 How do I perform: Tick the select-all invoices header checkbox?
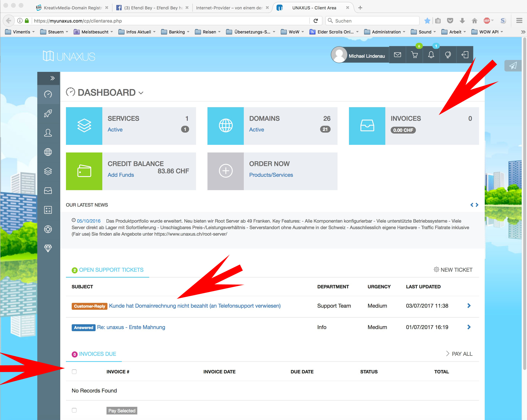pos(74,372)
